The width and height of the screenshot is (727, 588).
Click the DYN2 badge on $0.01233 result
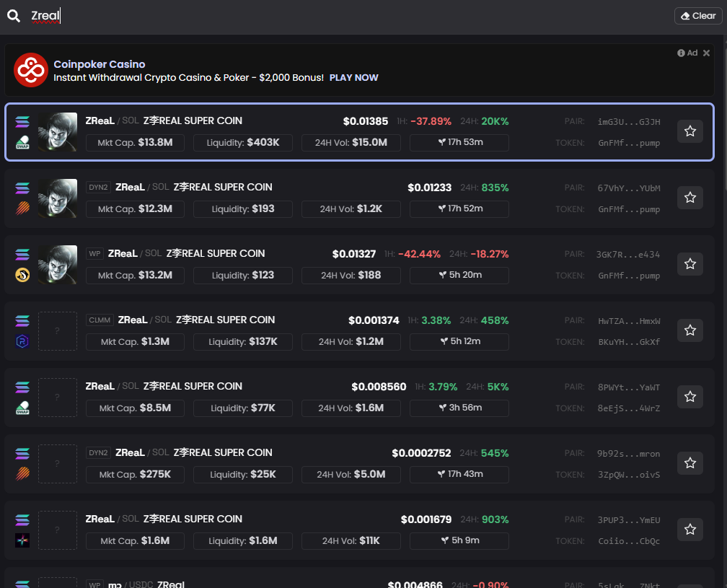click(97, 188)
